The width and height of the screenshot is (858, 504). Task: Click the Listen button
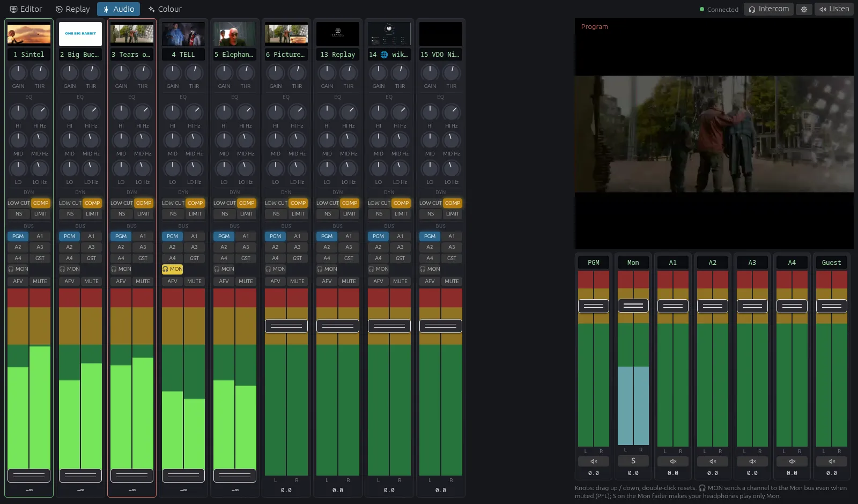(834, 9)
